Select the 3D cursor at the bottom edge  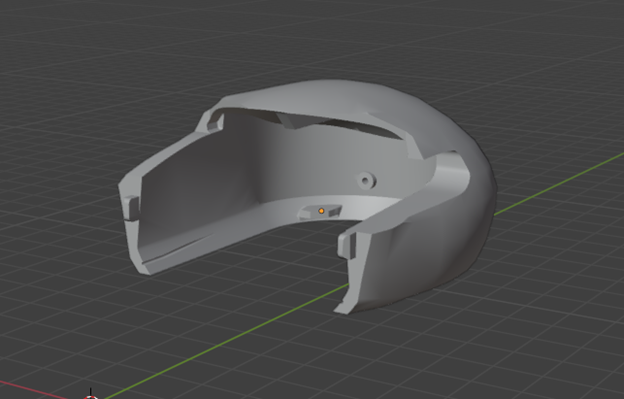click(x=91, y=395)
